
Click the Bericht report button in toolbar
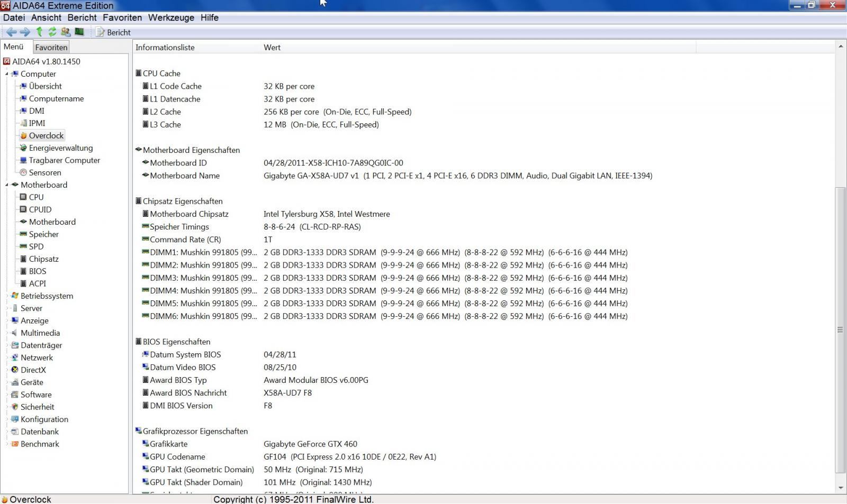(x=113, y=32)
